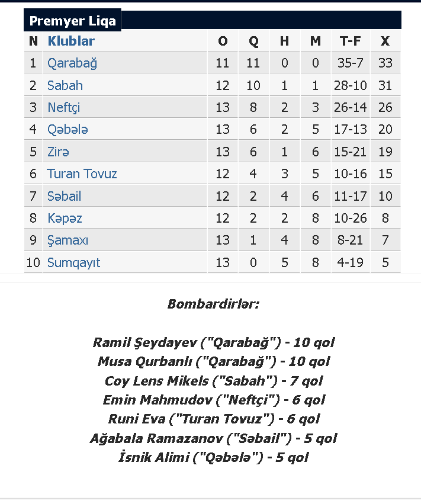421x504 pixels.
Task: Click the T-F column header
Action: tap(351, 41)
